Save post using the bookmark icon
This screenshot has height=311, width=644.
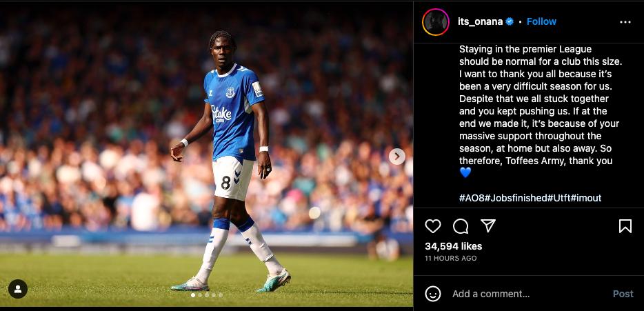(x=625, y=226)
